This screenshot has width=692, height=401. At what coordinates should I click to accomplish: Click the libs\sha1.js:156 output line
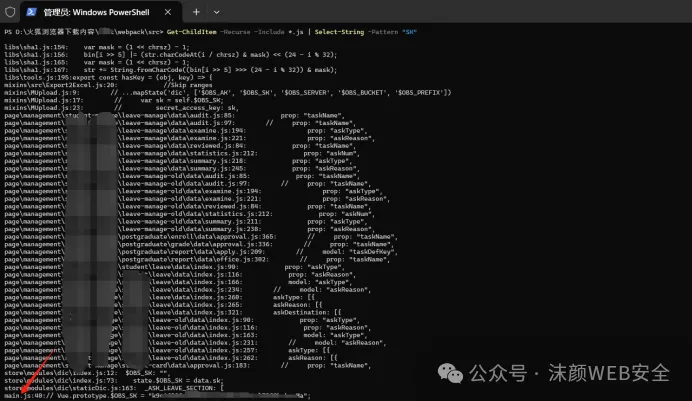171,55
